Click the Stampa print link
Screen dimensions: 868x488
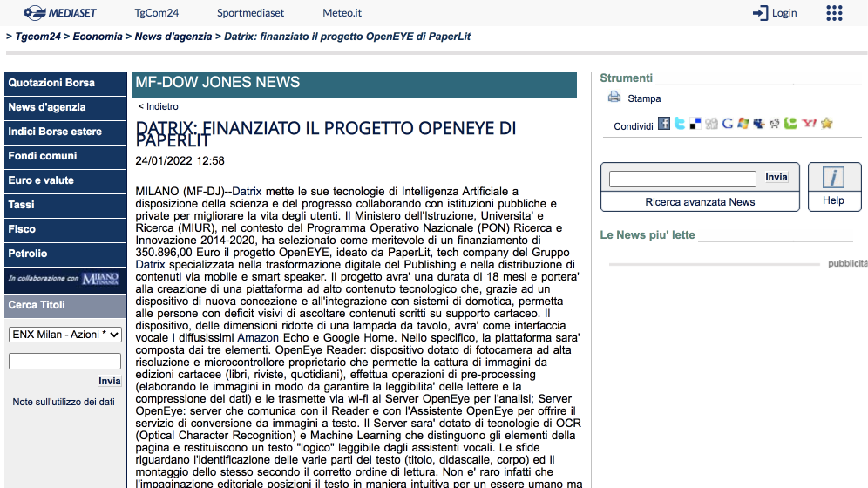point(644,98)
